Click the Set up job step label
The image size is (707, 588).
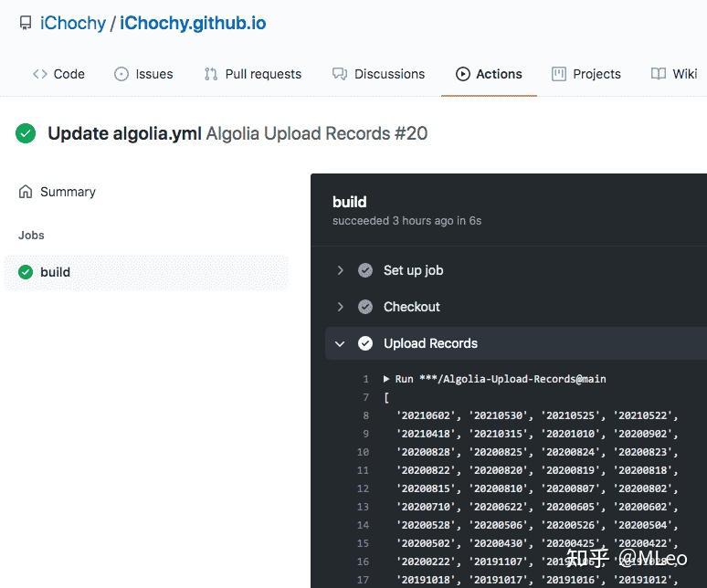[x=414, y=270]
